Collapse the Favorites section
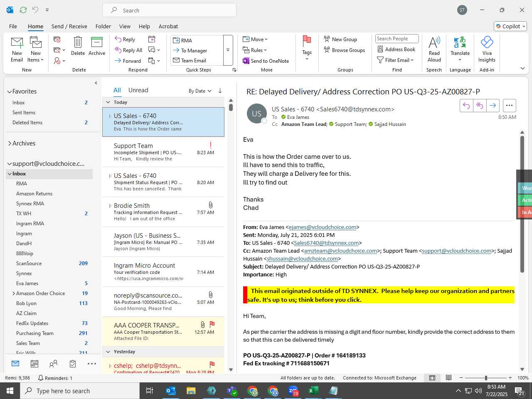Screen dimensions: 532x399 (x=10, y=91)
